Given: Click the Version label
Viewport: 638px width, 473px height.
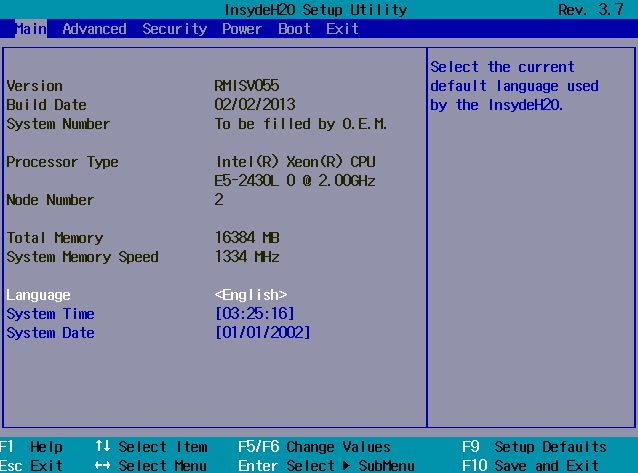Looking at the screenshot, I should click(35, 86).
